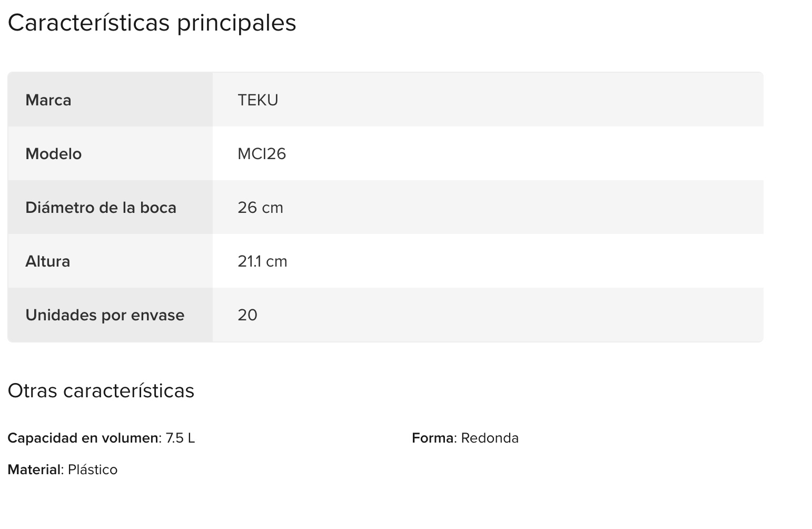Click the "Unidades por envase" label

pos(105,315)
